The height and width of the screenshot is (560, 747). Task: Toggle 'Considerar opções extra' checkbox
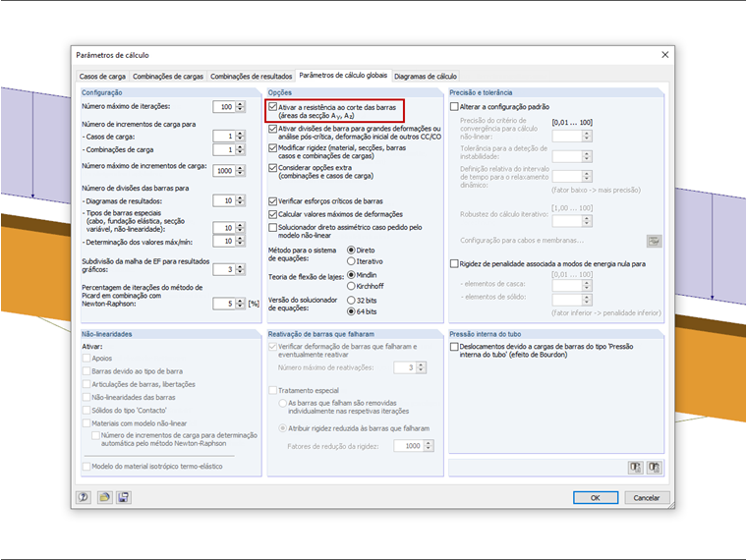tap(273, 168)
